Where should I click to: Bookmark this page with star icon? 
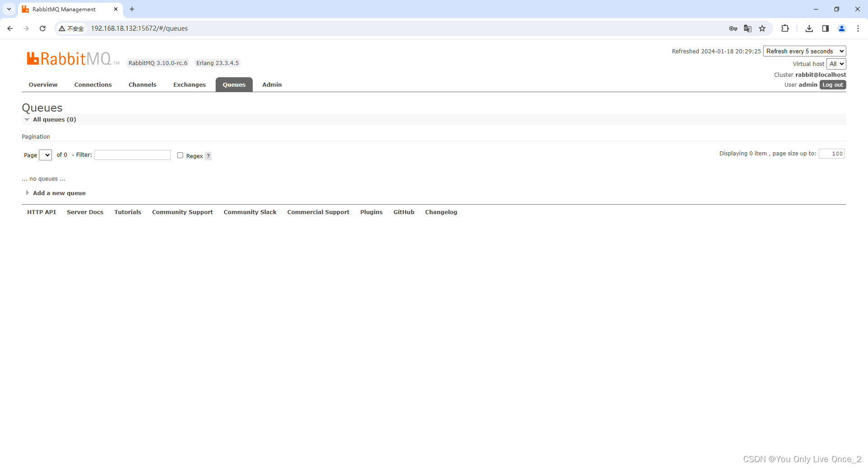tap(762, 28)
